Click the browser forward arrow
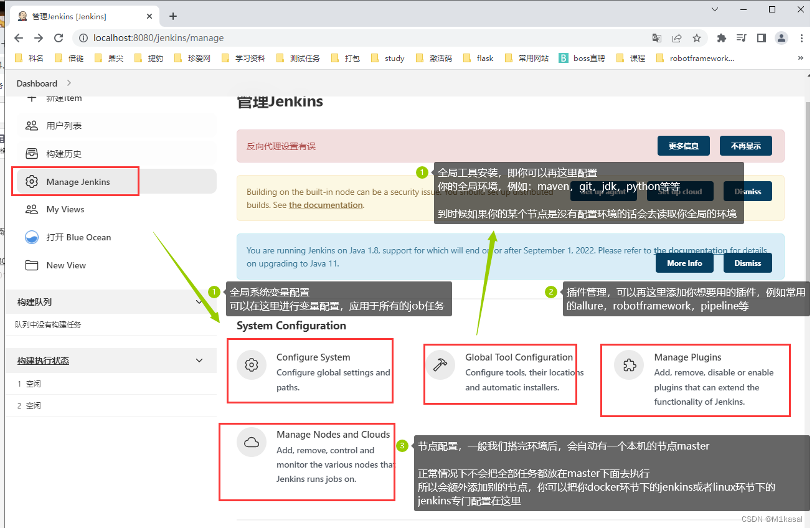Viewport: 812px width, 528px height. [x=39, y=38]
